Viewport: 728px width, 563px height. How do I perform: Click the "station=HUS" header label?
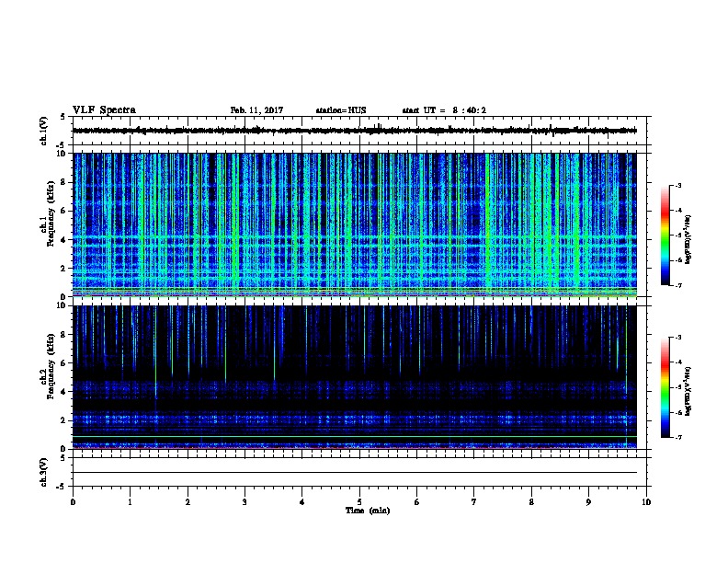coord(341,110)
